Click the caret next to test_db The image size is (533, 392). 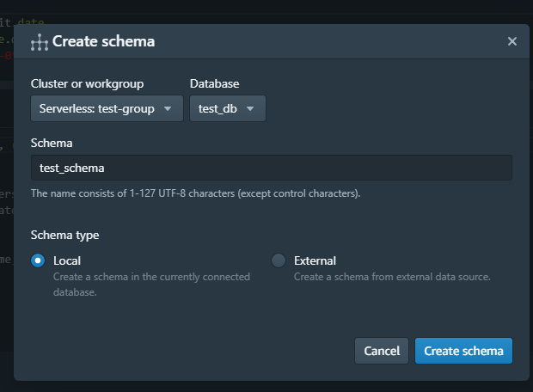point(250,109)
